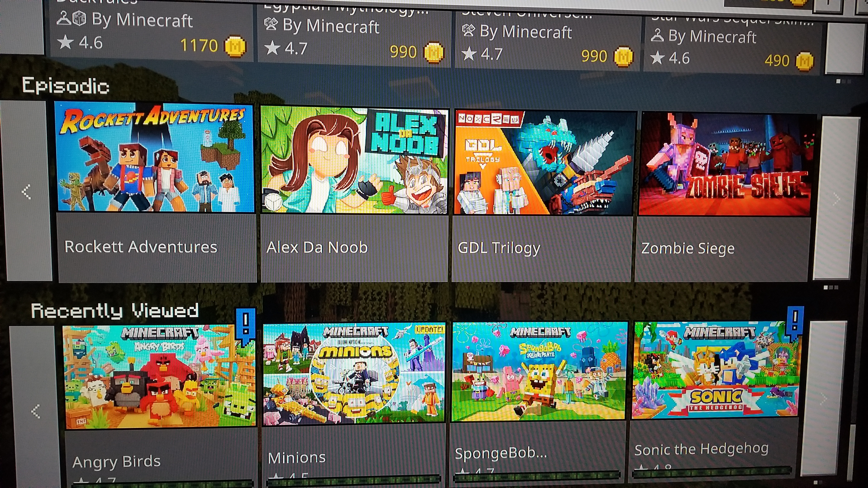Select the Zombie Siege title
Viewport: 868px width, 488px height.
click(687, 248)
